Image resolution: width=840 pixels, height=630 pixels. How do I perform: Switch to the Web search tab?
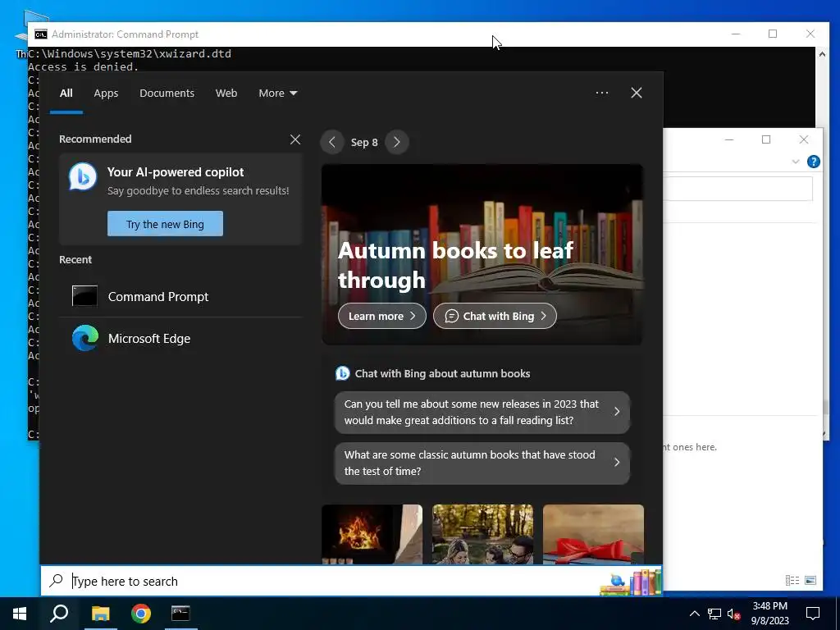[x=226, y=94]
